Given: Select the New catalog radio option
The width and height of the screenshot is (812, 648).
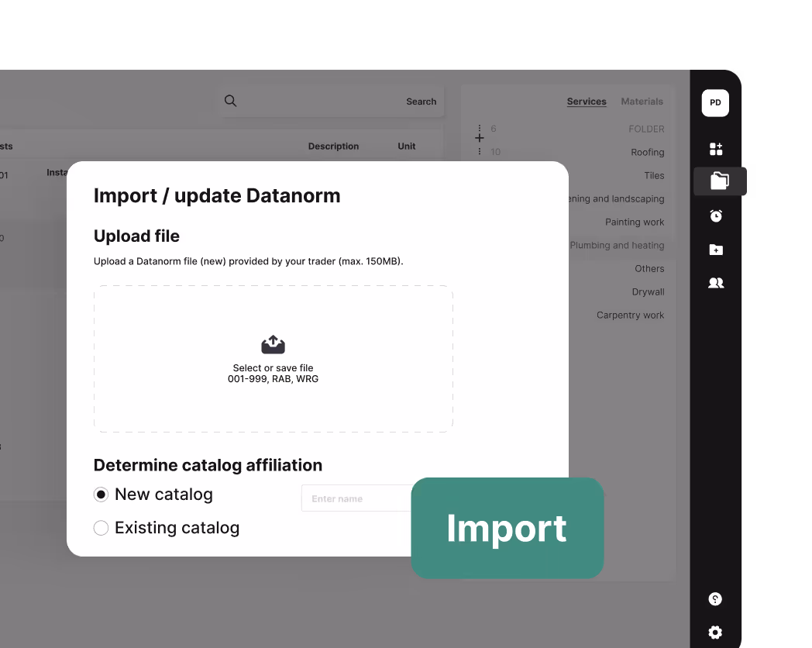Looking at the screenshot, I should (x=101, y=495).
